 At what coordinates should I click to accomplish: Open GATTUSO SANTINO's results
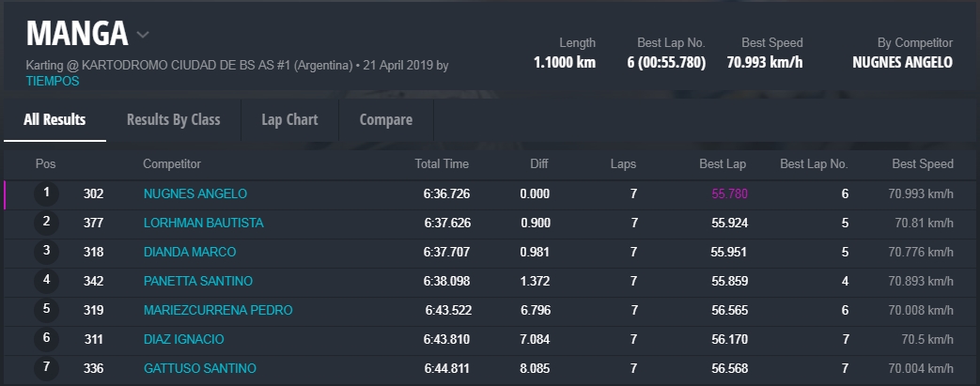(x=199, y=369)
